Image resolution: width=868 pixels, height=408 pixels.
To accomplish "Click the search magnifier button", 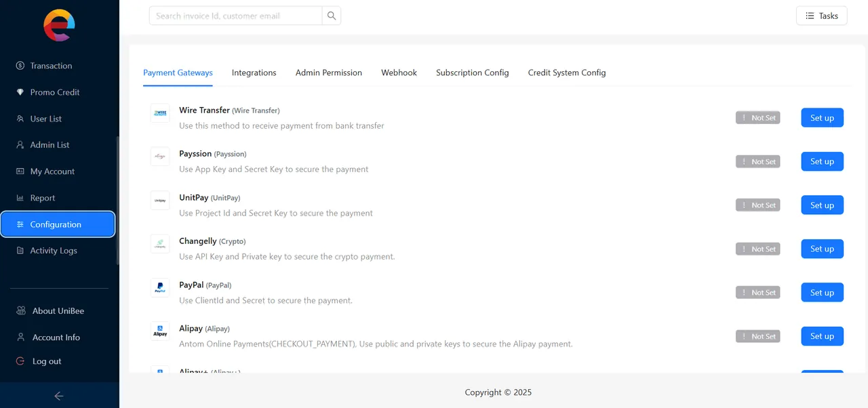I will coord(332,16).
